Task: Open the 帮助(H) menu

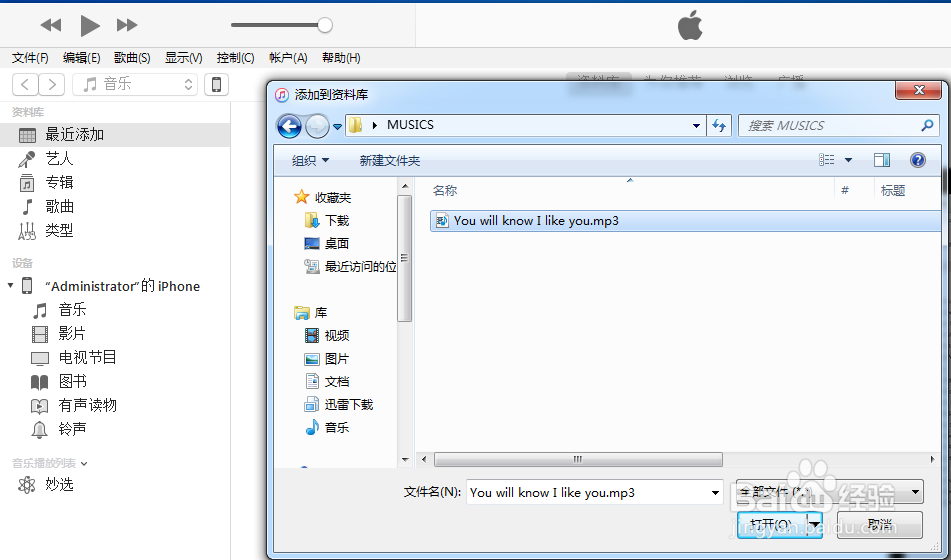Action: pos(341,58)
